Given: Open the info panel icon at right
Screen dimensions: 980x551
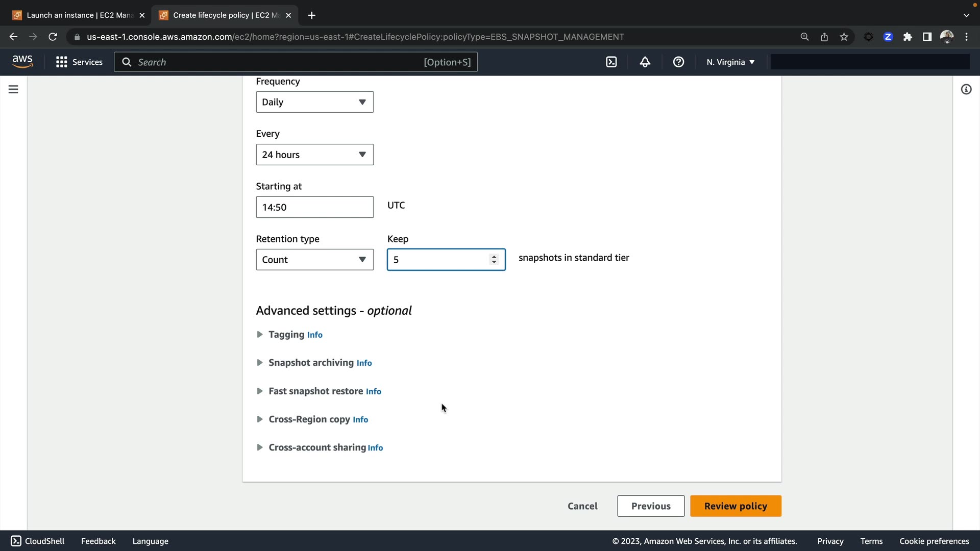Looking at the screenshot, I should pyautogui.click(x=966, y=89).
